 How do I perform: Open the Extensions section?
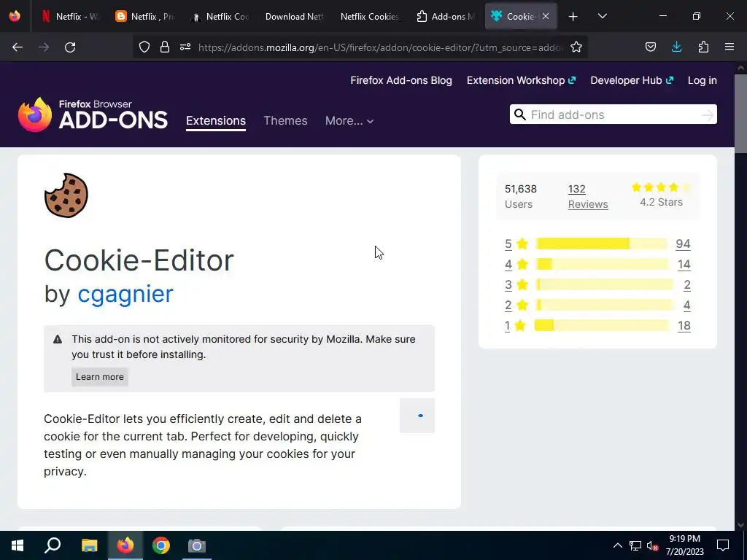click(x=216, y=121)
